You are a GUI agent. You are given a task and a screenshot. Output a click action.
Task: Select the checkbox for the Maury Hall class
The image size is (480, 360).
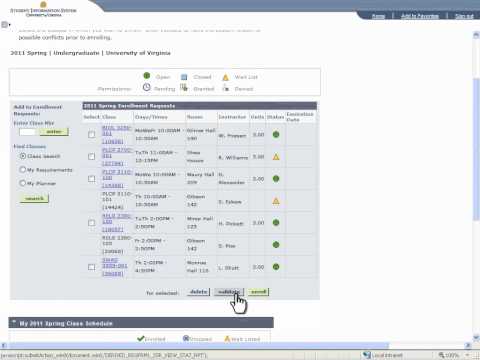point(92,179)
